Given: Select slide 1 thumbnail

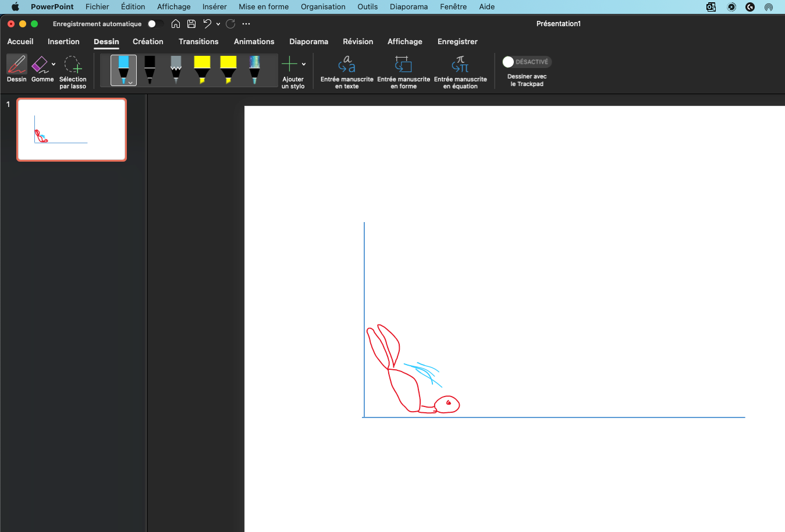Looking at the screenshot, I should 72,129.
